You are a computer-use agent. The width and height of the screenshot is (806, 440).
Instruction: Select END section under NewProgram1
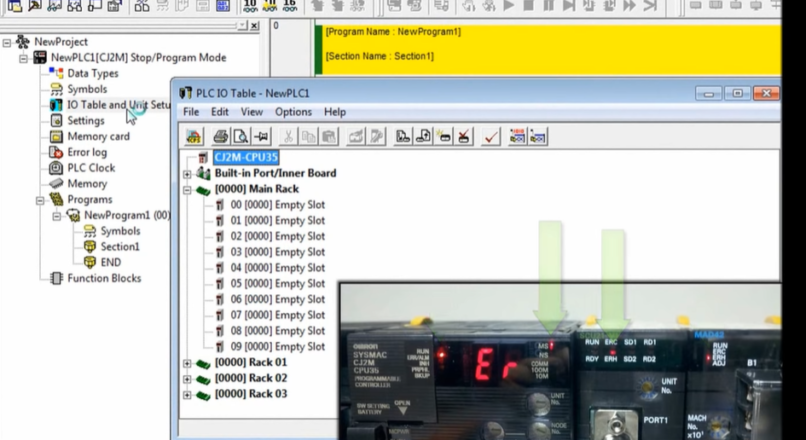pyautogui.click(x=111, y=263)
